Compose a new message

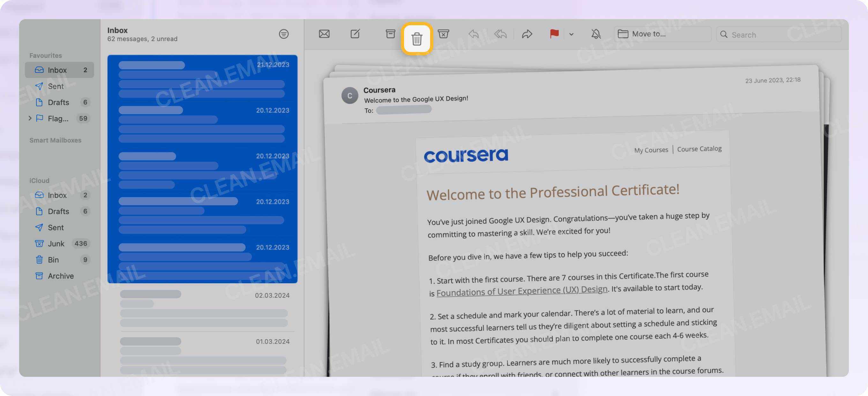click(355, 34)
